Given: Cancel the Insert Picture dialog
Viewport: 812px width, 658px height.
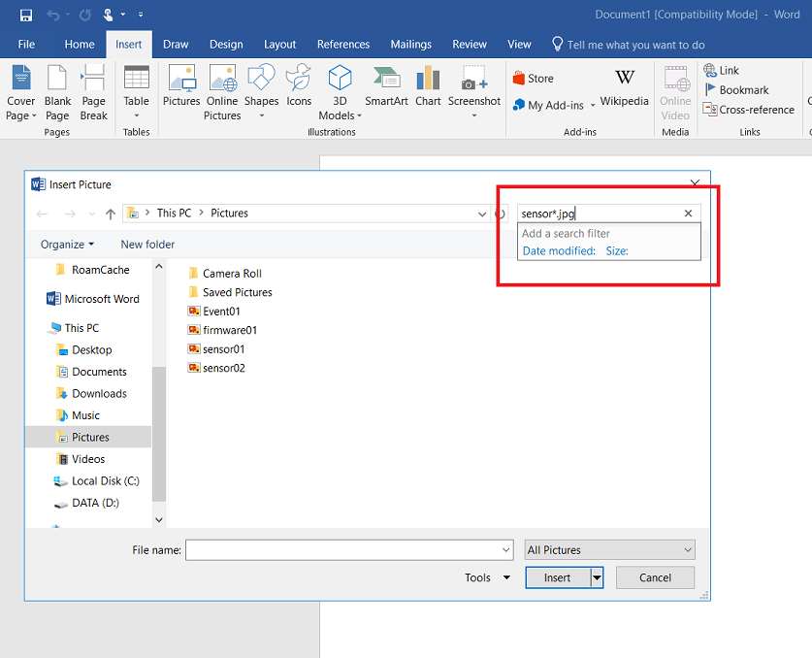Looking at the screenshot, I should click(x=655, y=577).
